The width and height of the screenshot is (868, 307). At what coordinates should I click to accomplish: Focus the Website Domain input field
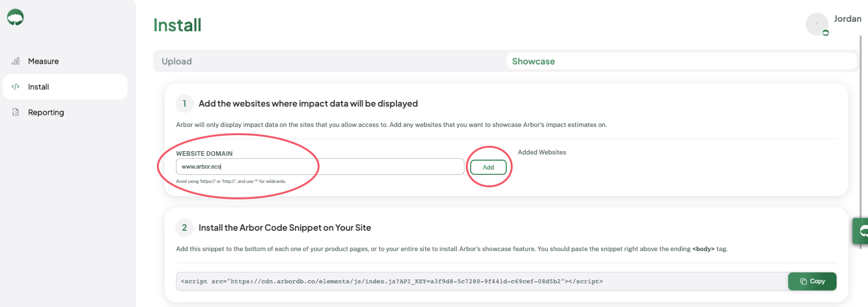(x=320, y=167)
